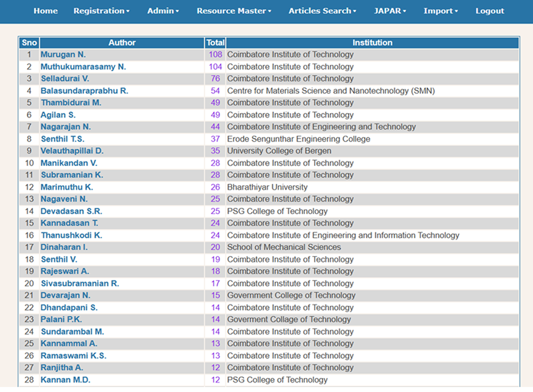Screen dimensions: 533x392
Task: Open author Murugan N. profile link
Action: pos(63,55)
